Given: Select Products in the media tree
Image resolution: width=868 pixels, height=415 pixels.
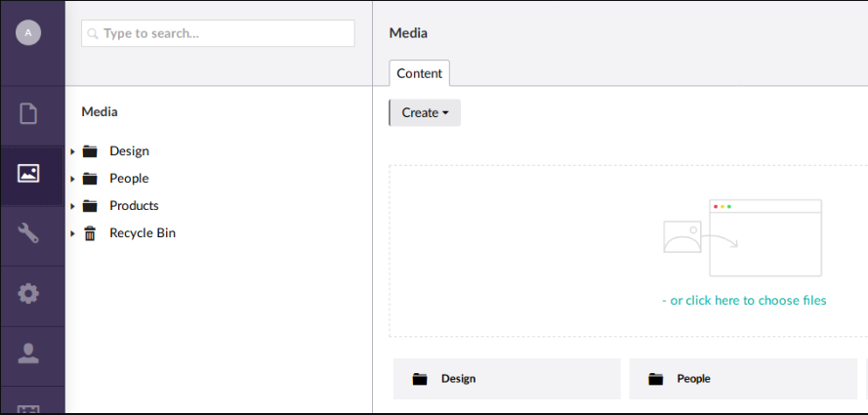Looking at the screenshot, I should click(x=134, y=206).
